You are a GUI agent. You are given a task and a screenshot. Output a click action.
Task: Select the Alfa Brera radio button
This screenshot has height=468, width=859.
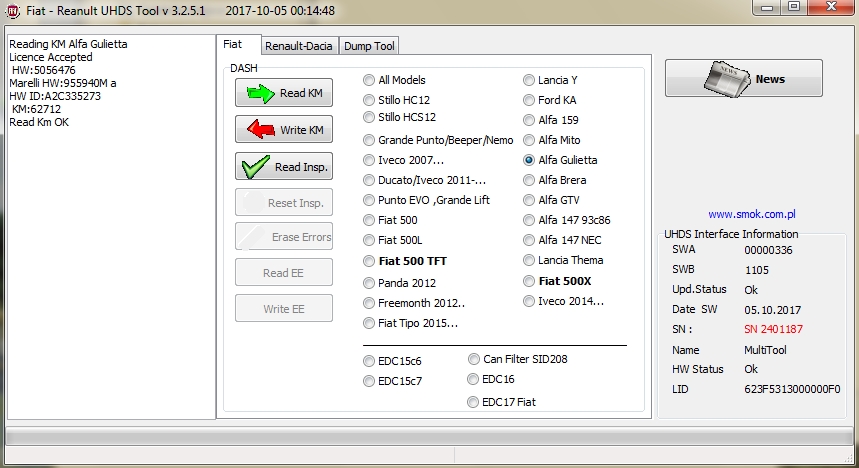(529, 180)
